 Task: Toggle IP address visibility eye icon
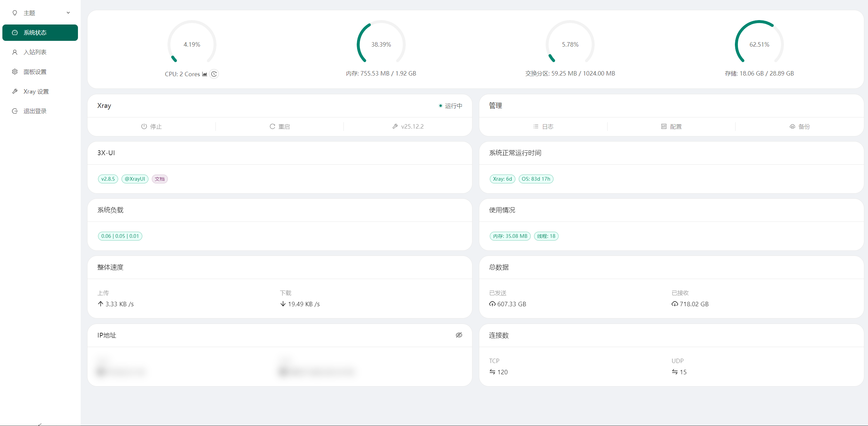[459, 335]
